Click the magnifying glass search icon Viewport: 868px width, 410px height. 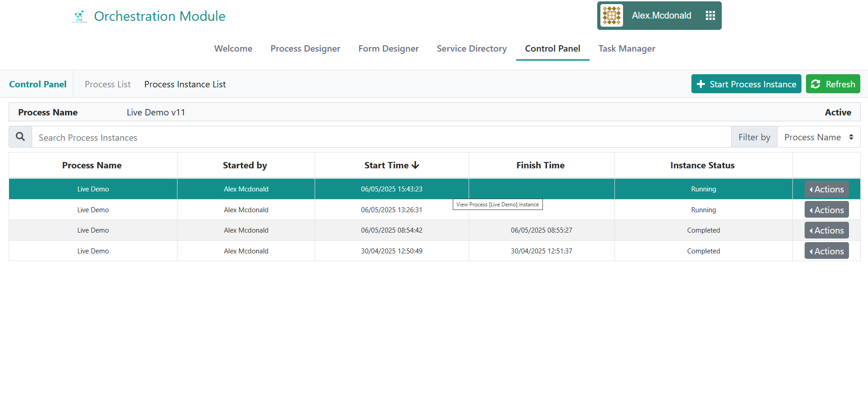20,137
